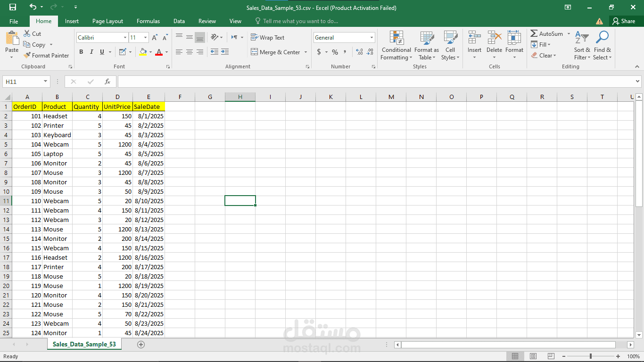Click the formula bar input
Screen dimensions: 644x362
coord(375,82)
